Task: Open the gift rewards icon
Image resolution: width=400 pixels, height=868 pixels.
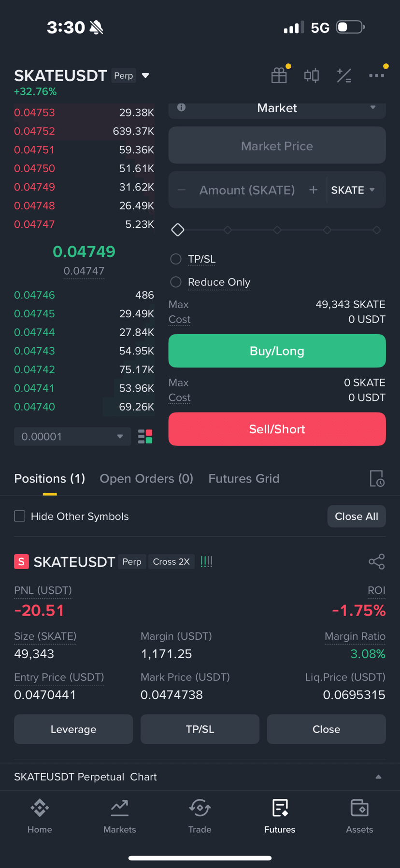Action: (x=279, y=75)
